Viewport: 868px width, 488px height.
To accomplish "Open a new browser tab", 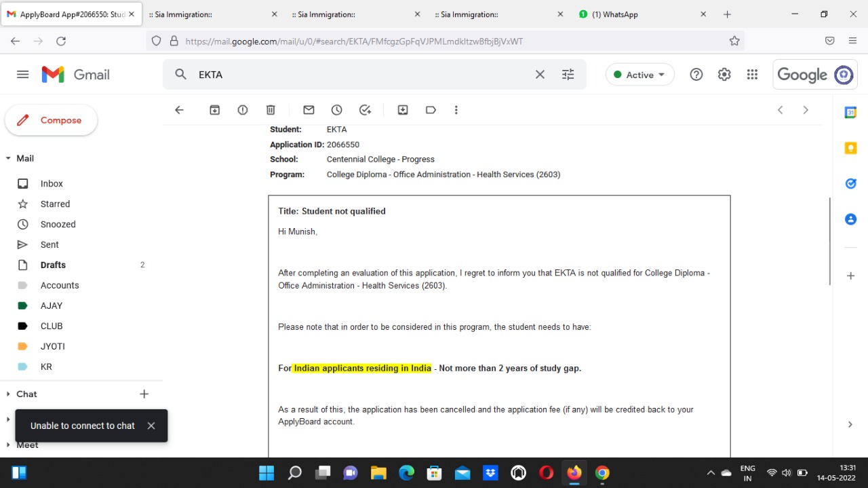I will point(727,14).
